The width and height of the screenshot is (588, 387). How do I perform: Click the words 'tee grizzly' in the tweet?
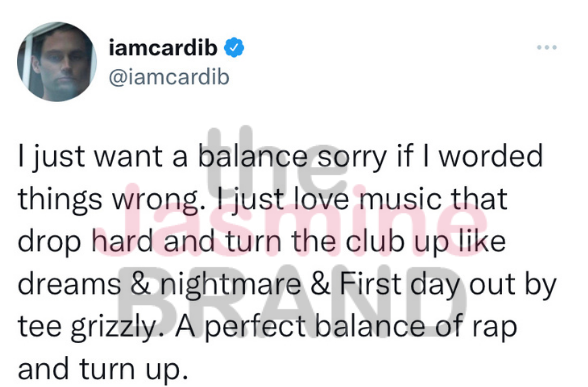point(86,327)
